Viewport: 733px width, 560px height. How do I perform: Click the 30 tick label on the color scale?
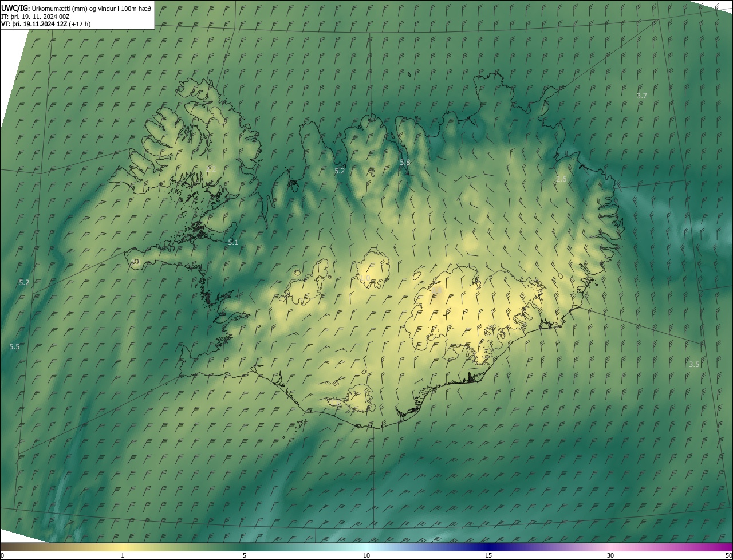coord(610,556)
